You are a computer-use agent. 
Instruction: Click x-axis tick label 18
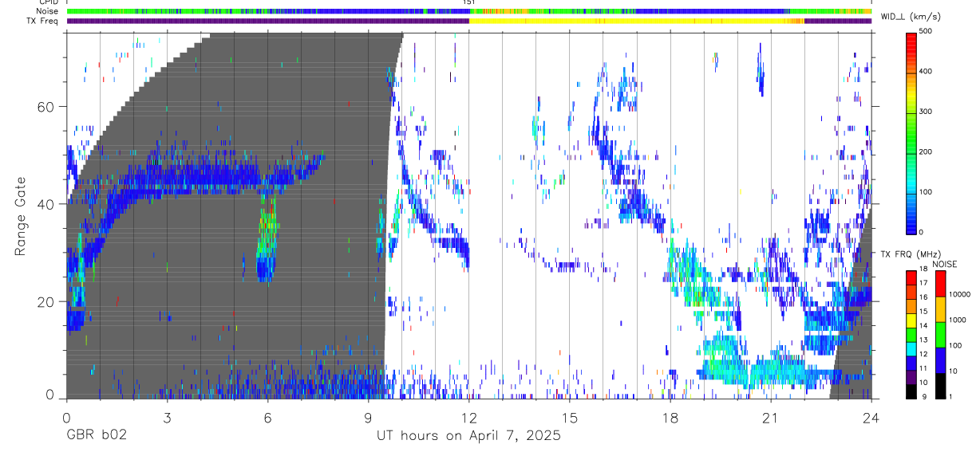(670, 418)
